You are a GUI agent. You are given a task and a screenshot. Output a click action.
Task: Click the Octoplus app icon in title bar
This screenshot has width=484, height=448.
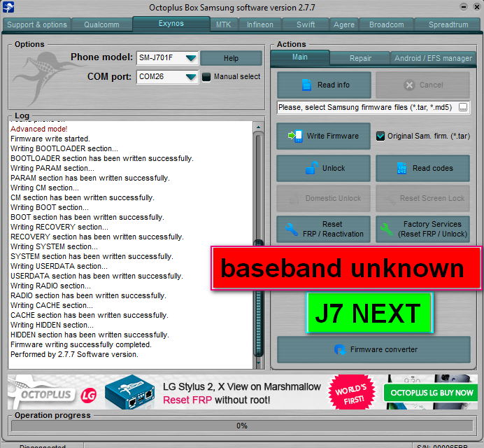[8, 7]
